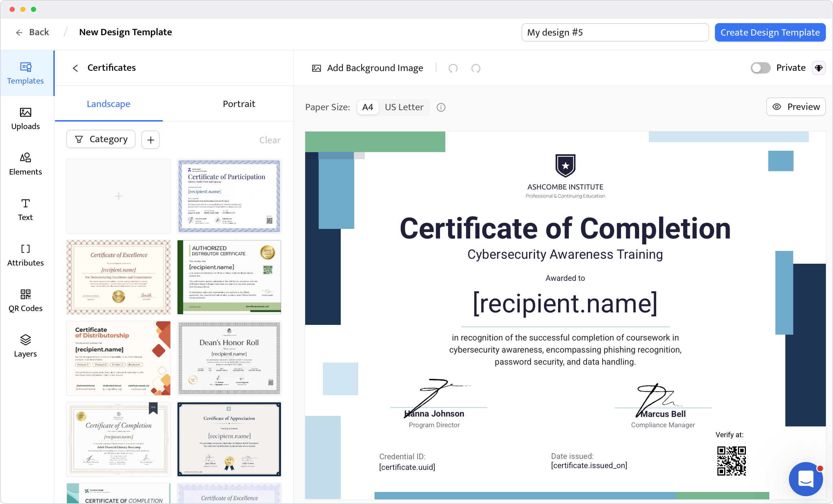Select the QR code on the certificate
833x504 pixels.
(x=731, y=461)
